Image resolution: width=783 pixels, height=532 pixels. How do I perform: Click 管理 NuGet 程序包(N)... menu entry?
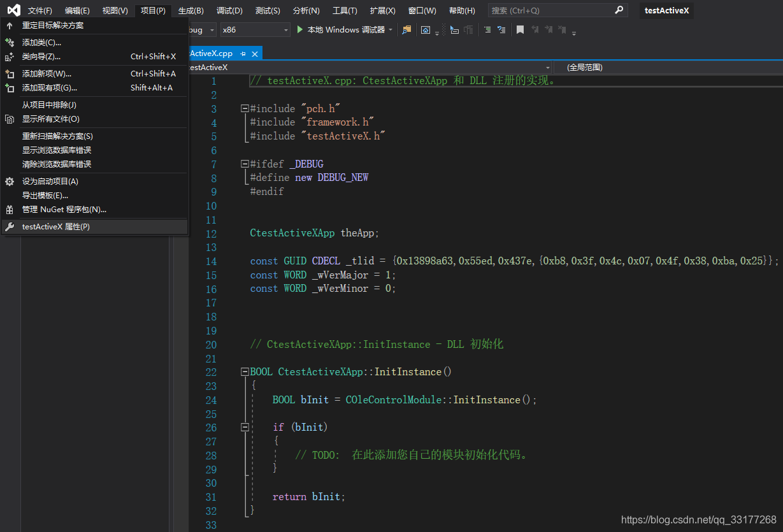click(64, 209)
